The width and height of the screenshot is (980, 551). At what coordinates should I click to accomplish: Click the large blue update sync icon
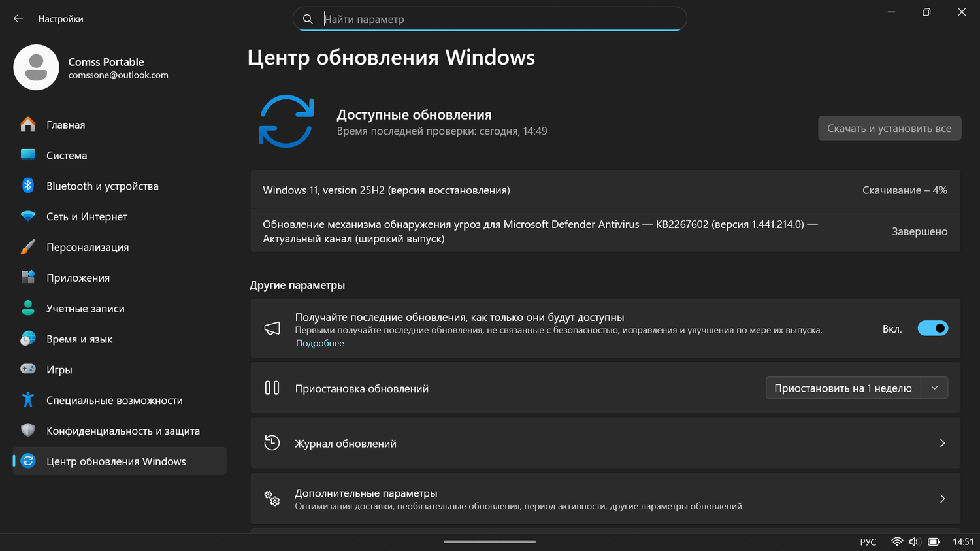pos(286,122)
